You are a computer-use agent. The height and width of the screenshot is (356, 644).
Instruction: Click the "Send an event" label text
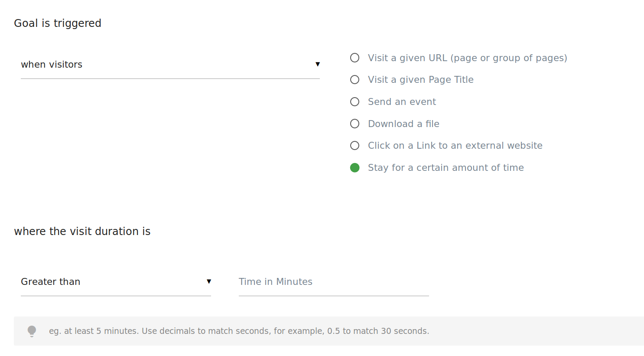coord(402,102)
